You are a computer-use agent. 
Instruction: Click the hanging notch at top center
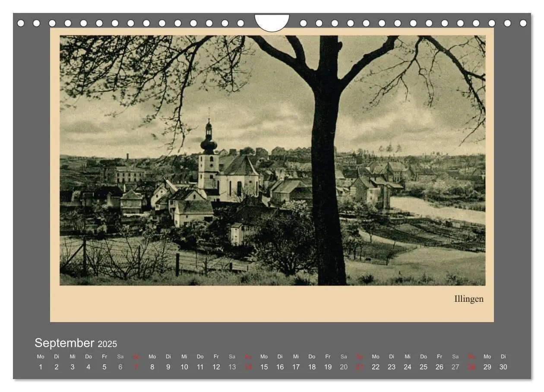coord(272,23)
